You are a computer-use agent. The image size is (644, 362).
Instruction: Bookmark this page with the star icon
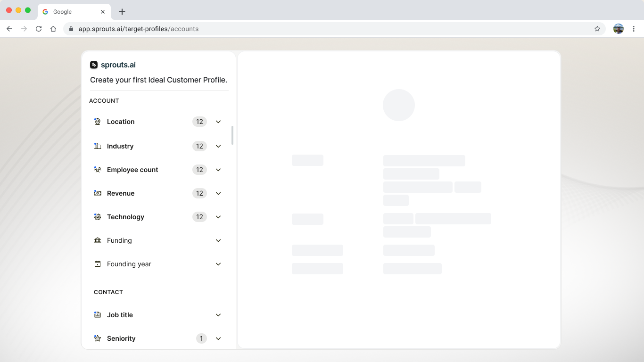tap(597, 29)
